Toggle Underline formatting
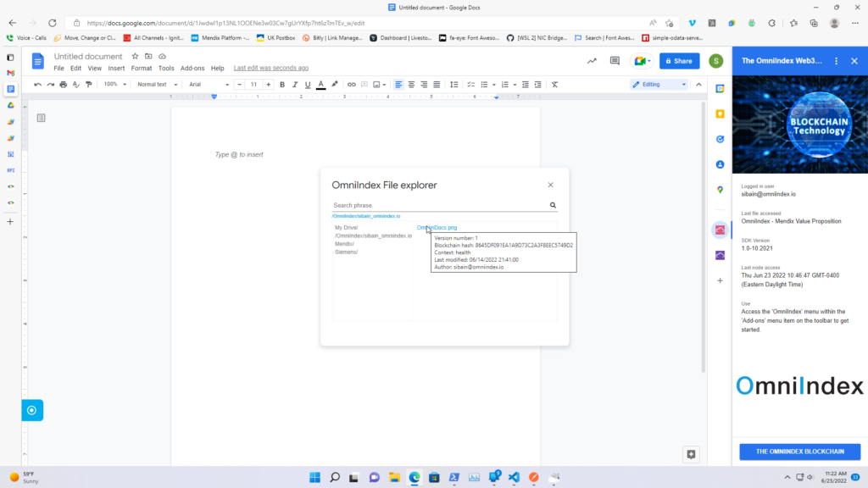 coord(308,85)
